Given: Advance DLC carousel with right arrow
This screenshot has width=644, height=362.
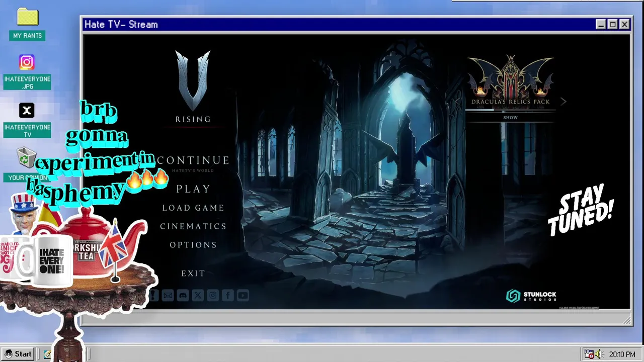Looking at the screenshot, I should pos(563,102).
